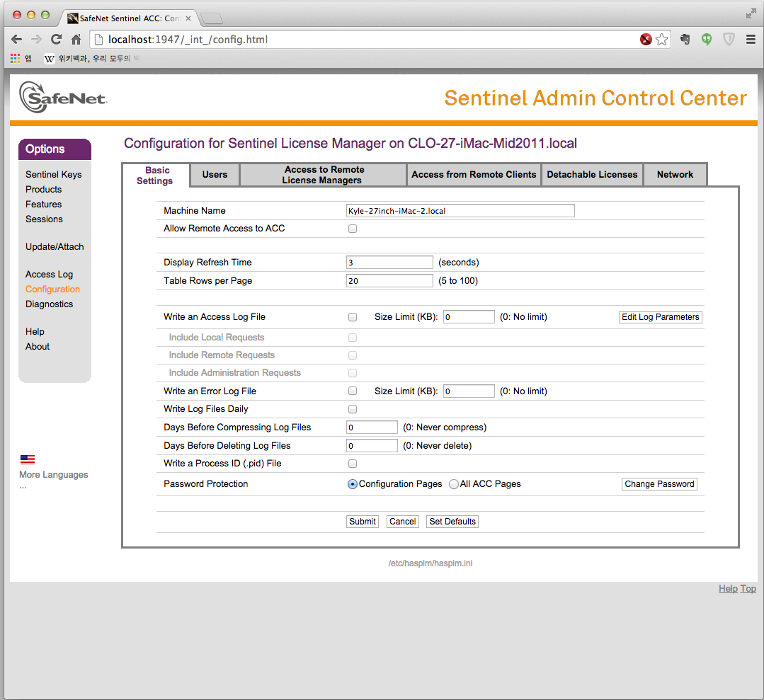Screen dimensions: 764x700
Task: Toggle fullscreen with the top-right arrows icon
Action: 751,14
